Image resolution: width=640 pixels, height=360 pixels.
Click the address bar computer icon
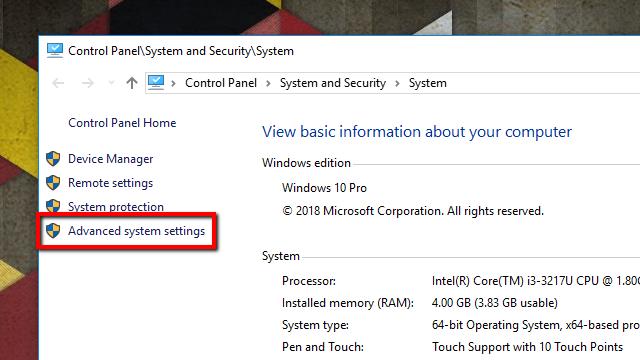156,83
